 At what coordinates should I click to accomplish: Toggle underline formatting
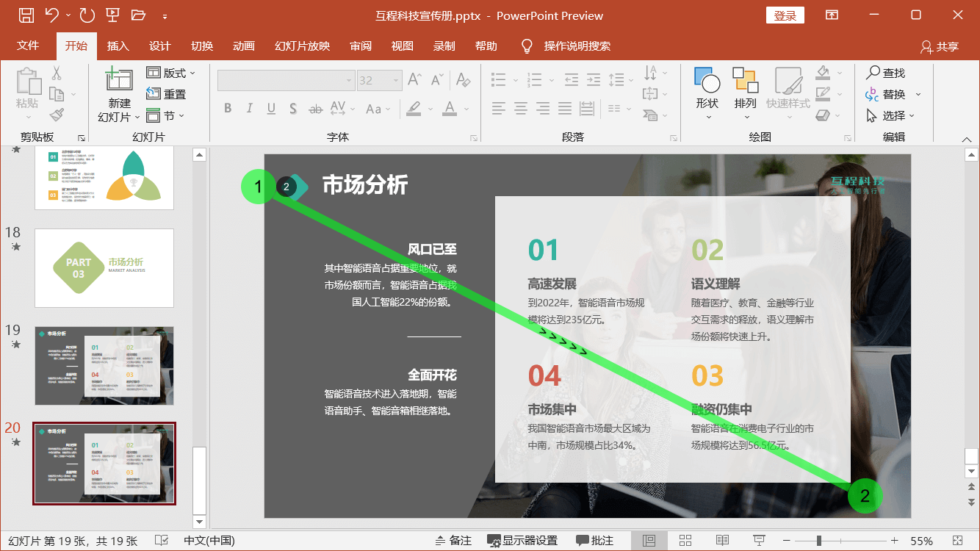click(x=271, y=109)
